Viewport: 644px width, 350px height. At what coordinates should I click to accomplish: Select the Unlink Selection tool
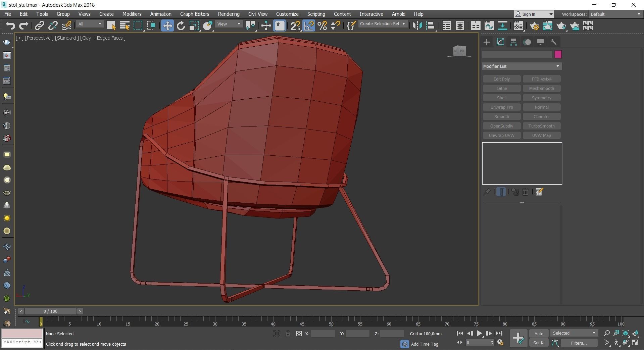tap(53, 26)
